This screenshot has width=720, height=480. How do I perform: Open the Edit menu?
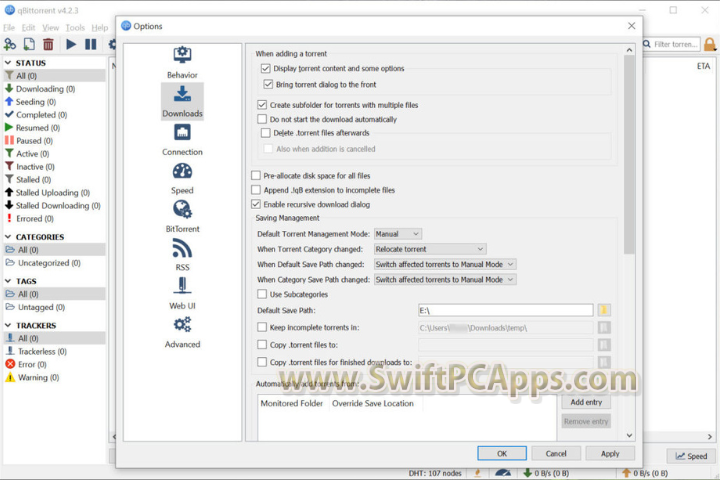28,28
